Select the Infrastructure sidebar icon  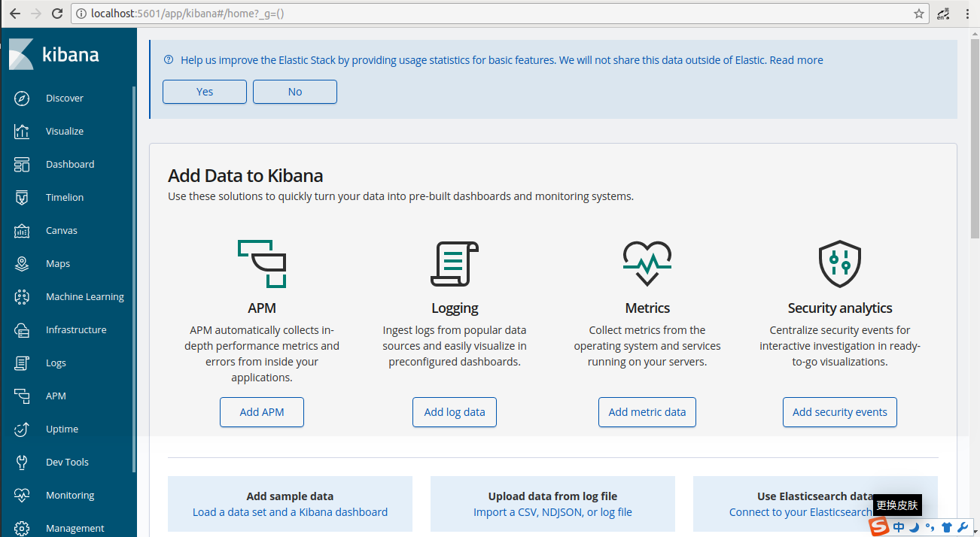pos(22,330)
